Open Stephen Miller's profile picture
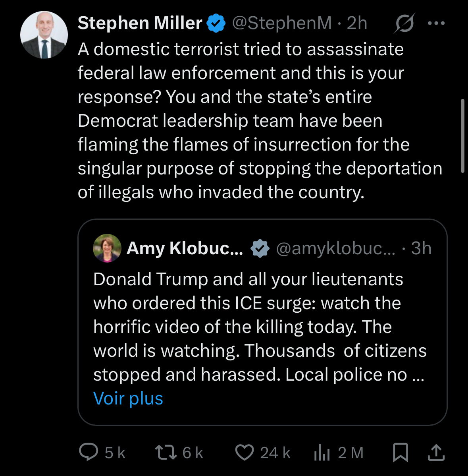Screen dimensions: 468x476 tap(44, 35)
